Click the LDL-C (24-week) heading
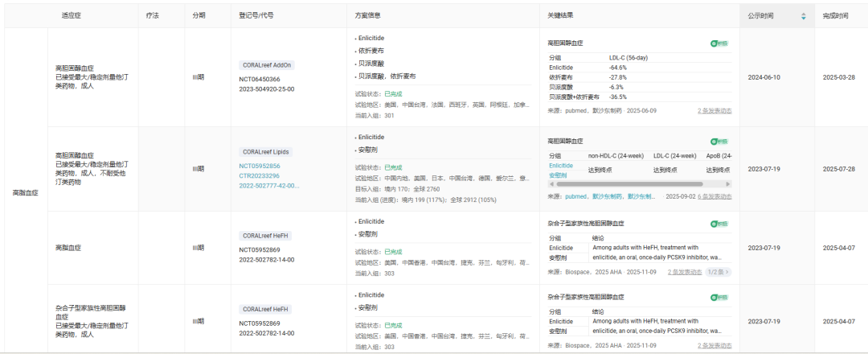Viewport: 868px width, 354px height. coord(675,156)
